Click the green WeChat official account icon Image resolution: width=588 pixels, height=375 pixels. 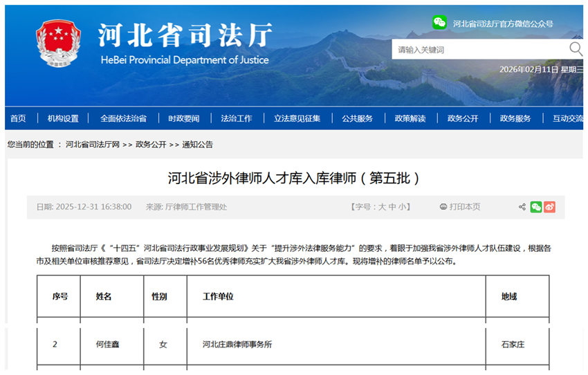439,23
